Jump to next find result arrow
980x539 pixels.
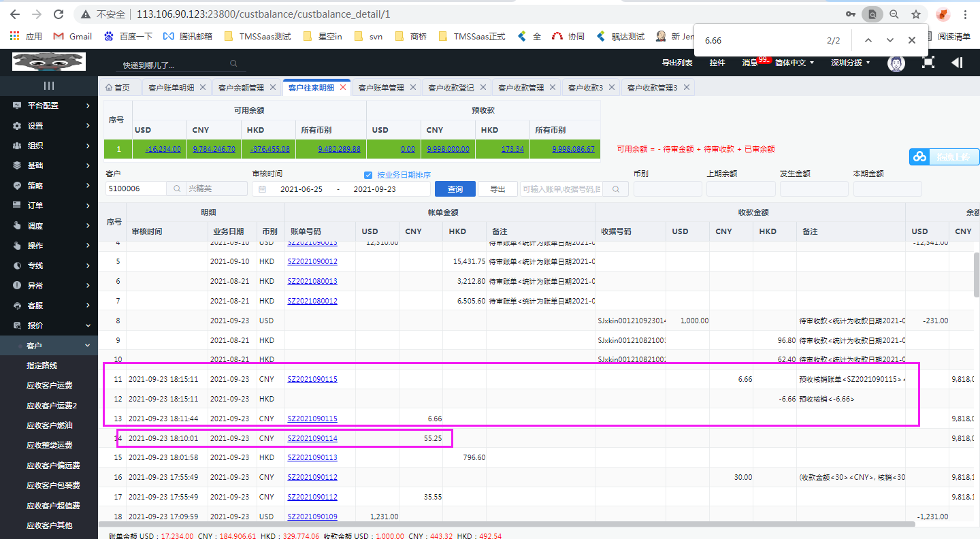coord(890,40)
